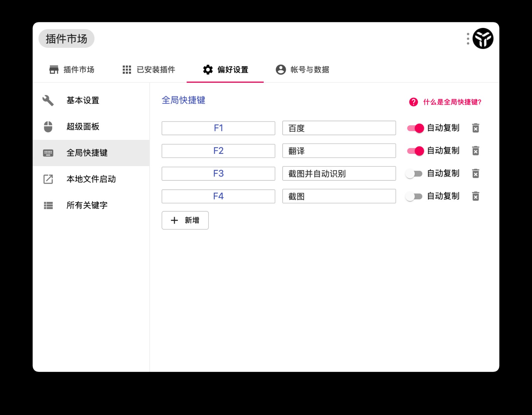
Task: Click the F2 hotkey field
Action: point(218,151)
